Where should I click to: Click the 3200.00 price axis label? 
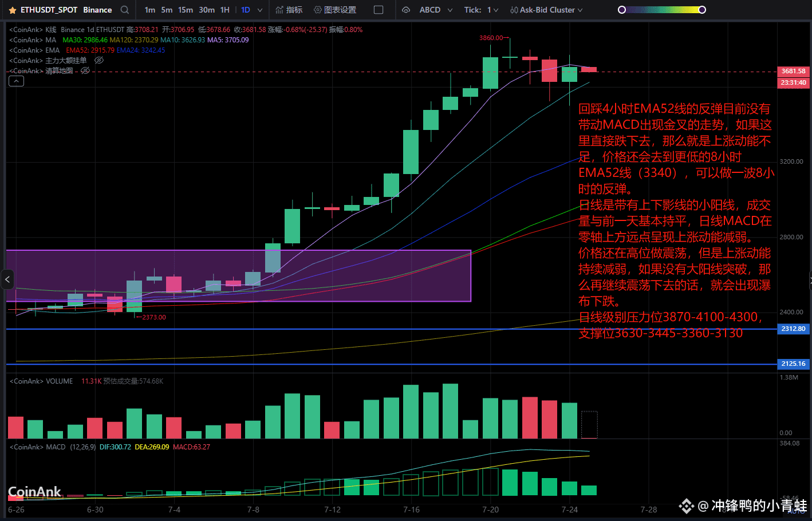click(x=791, y=161)
